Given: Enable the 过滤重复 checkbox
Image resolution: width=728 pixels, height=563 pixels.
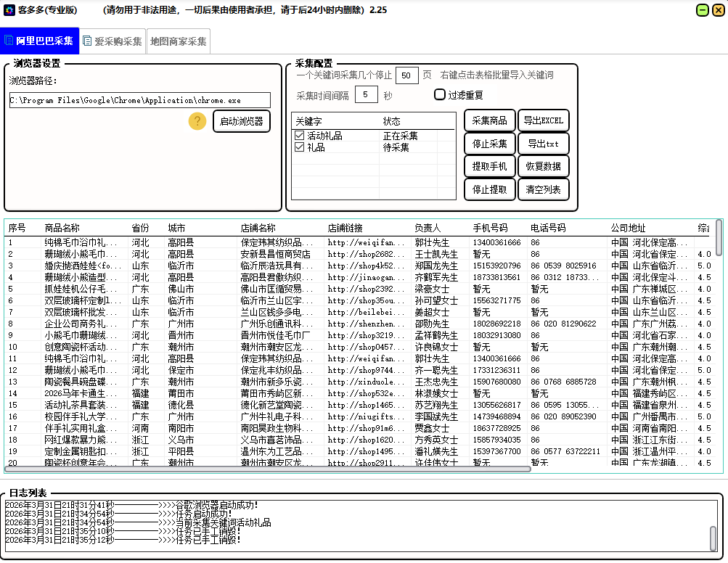Looking at the screenshot, I should coord(439,94).
